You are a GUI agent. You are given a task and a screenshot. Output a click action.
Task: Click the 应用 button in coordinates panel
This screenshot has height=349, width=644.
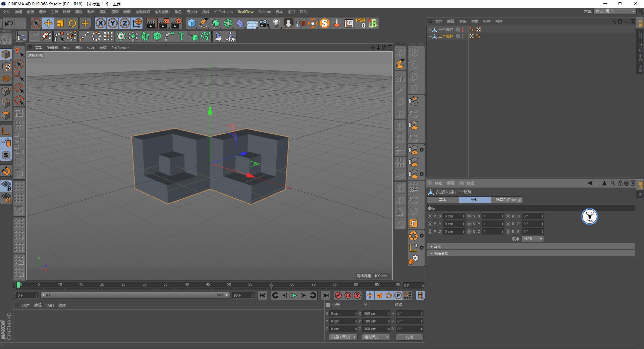point(409,337)
